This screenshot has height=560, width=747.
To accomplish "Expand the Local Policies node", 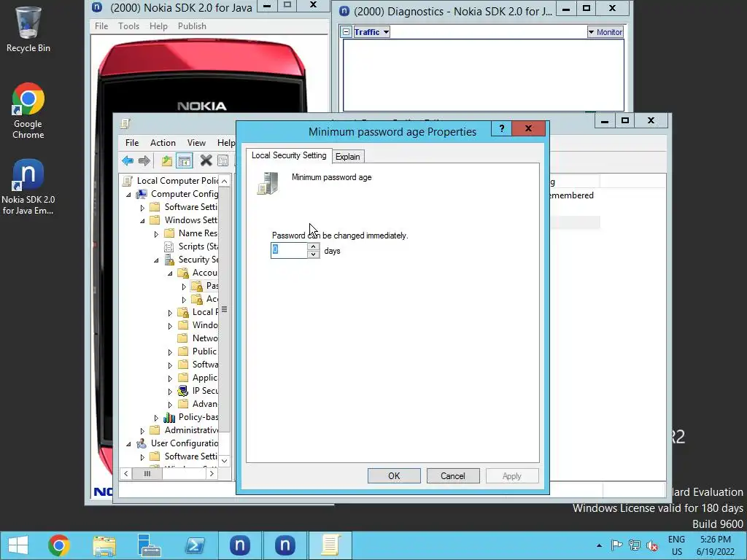I will [169, 313].
